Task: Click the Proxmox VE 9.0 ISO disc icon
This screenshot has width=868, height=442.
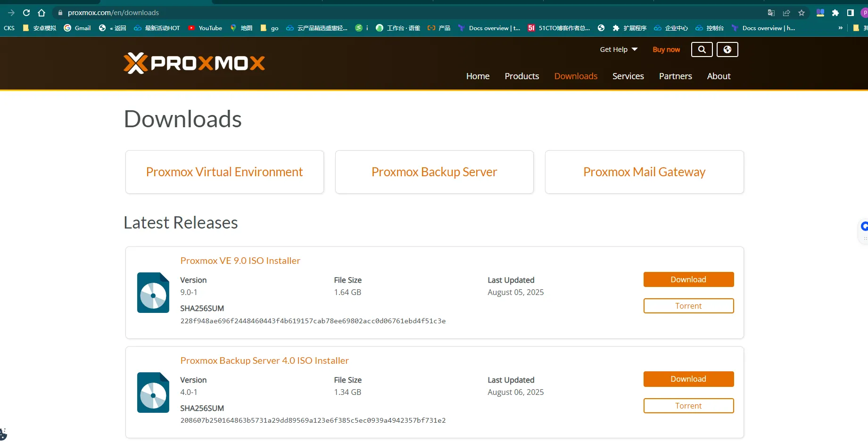Action: tap(153, 293)
